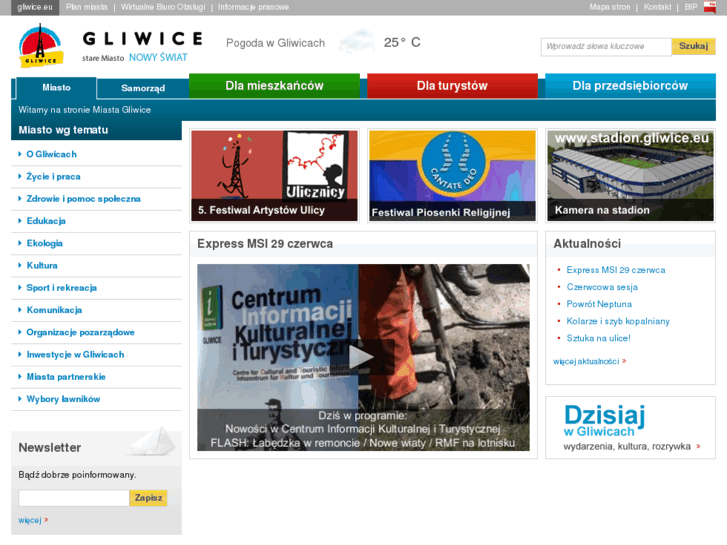Open Komunikacja menu item
Image resolution: width=727 pixels, height=545 pixels.
tap(54, 310)
